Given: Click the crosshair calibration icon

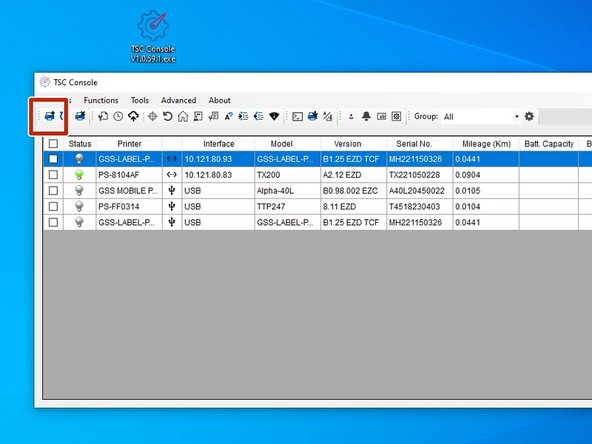Looking at the screenshot, I should coord(153,116).
